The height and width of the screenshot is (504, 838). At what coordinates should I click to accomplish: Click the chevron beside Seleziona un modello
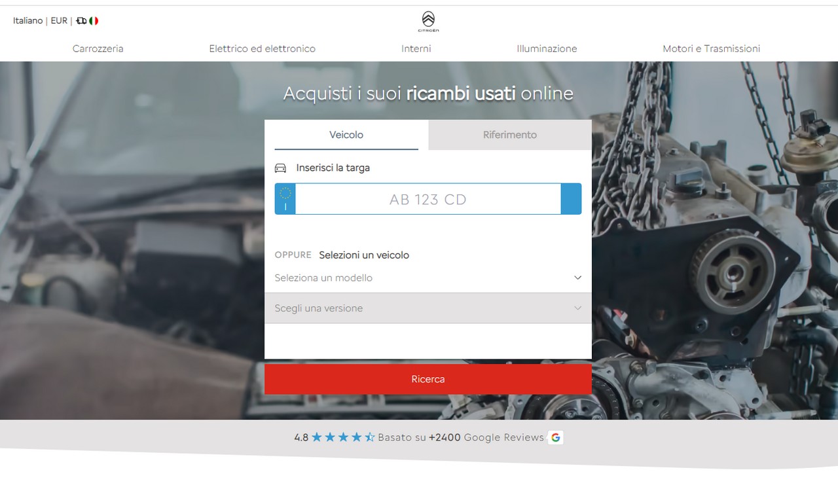point(577,278)
